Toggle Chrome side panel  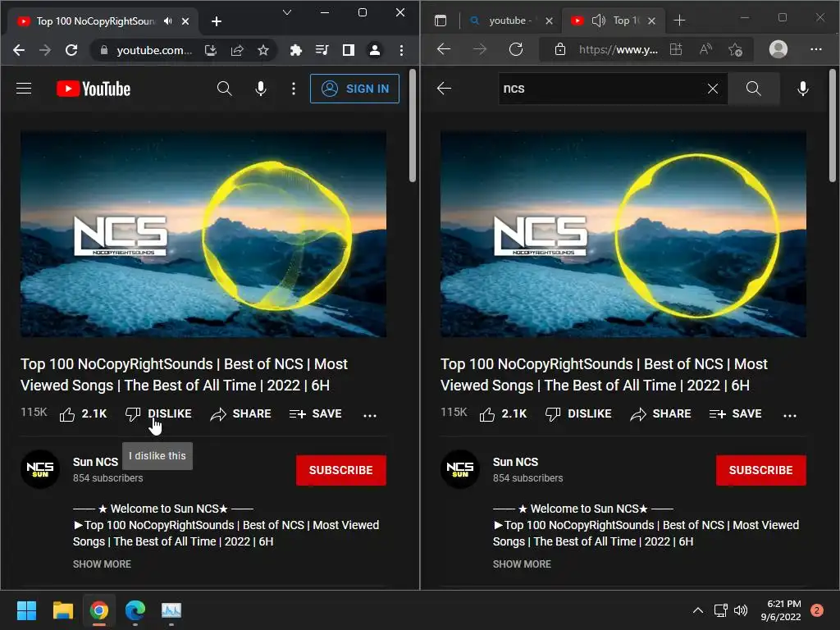click(x=349, y=50)
